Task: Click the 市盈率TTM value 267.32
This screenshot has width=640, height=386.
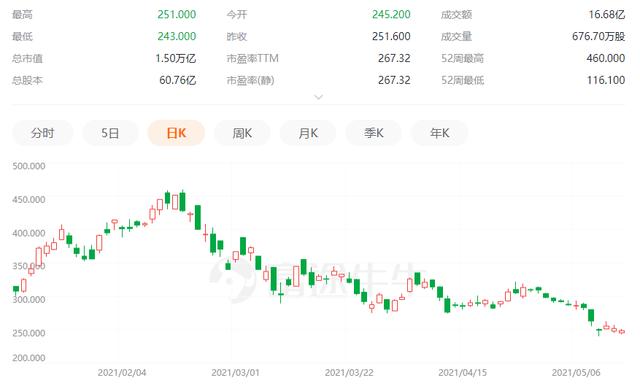Action: pyautogui.click(x=394, y=58)
